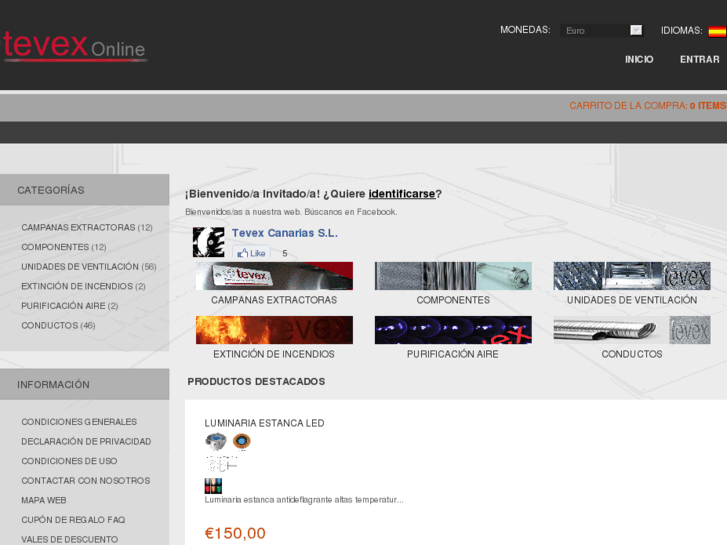Open Cupón de Regalo FAQ link
The image size is (727, 545).
click(x=73, y=519)
